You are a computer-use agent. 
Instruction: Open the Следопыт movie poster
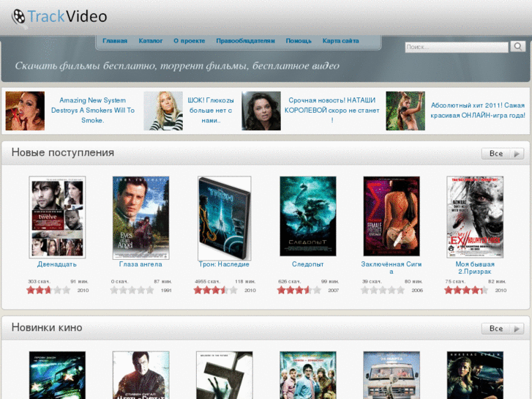click(308, 216)
